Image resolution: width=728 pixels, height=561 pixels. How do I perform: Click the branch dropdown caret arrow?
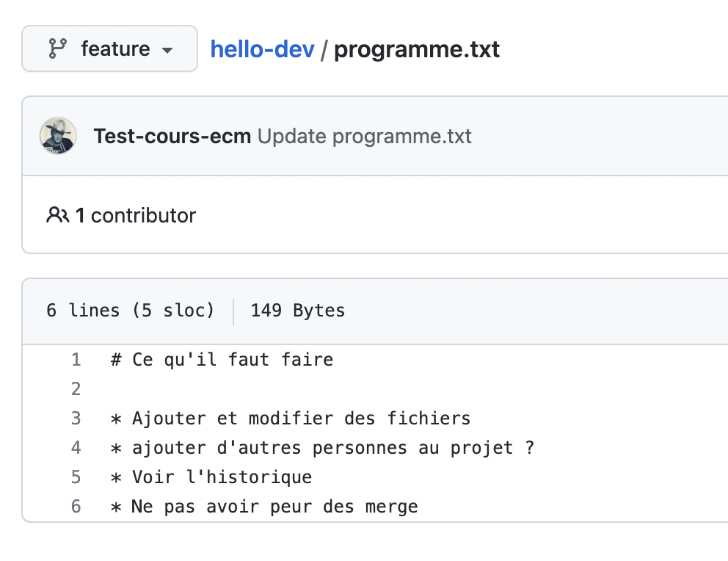[x=167, y=51]
